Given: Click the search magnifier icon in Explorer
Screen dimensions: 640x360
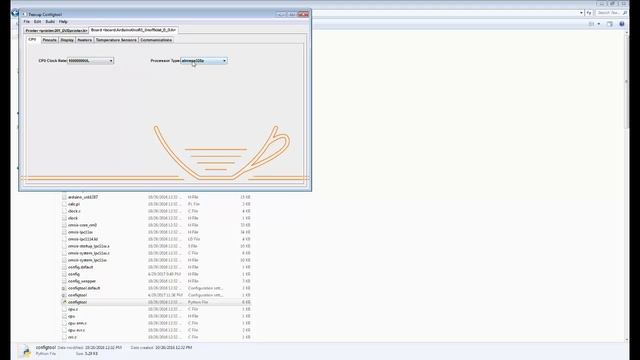Looking at the screenshot, I should [x=625, y=13].
